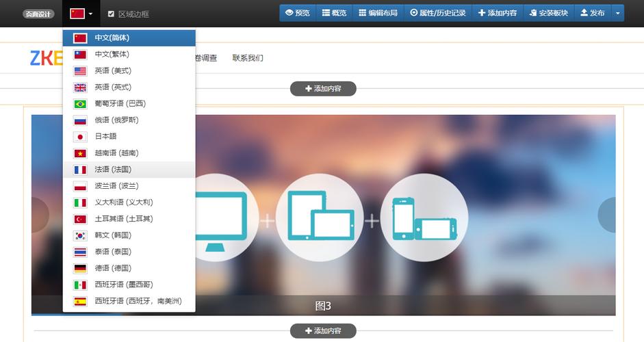Open 属性/历史记录 button
This screenshot has width=644, height=342.
coord(438,13)
